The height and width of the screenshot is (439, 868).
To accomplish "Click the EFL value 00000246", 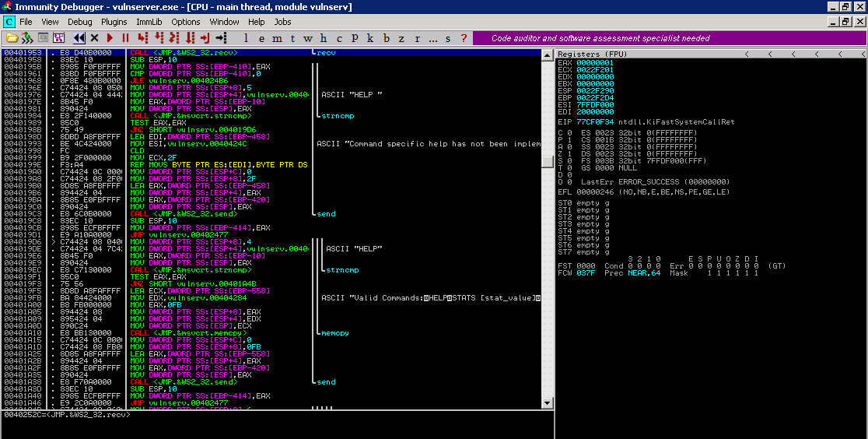I will [595, 191].
